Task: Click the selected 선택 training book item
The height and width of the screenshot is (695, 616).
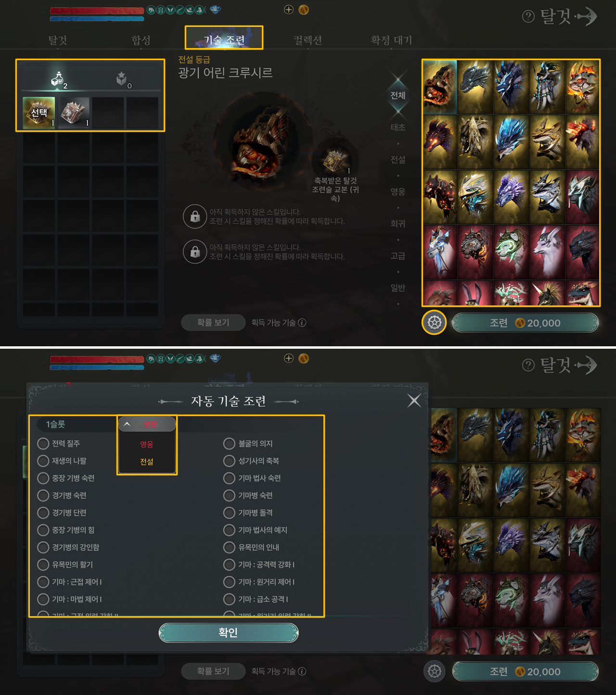Action: (39, 113)
